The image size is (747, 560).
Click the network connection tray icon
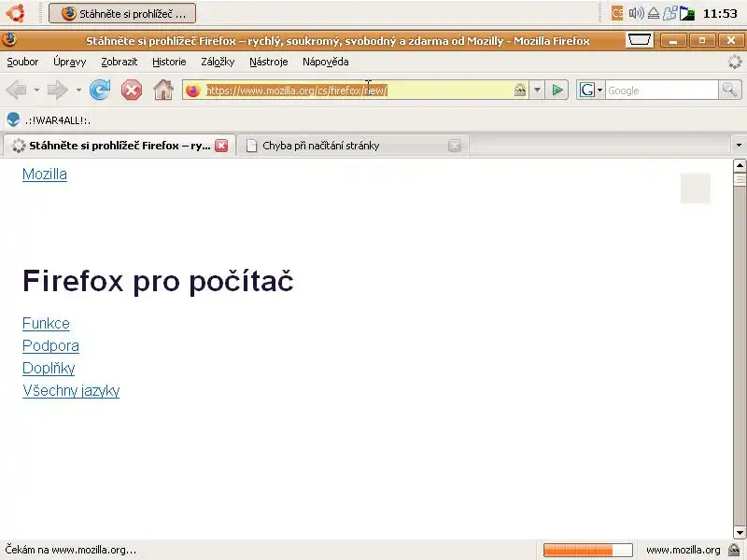669,13
